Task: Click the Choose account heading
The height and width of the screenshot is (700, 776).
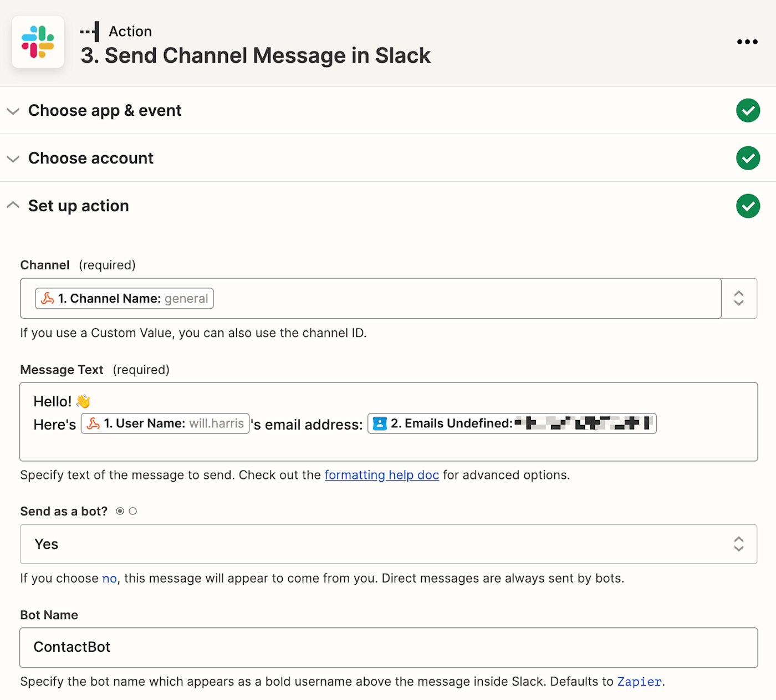Action: point(91,158)
